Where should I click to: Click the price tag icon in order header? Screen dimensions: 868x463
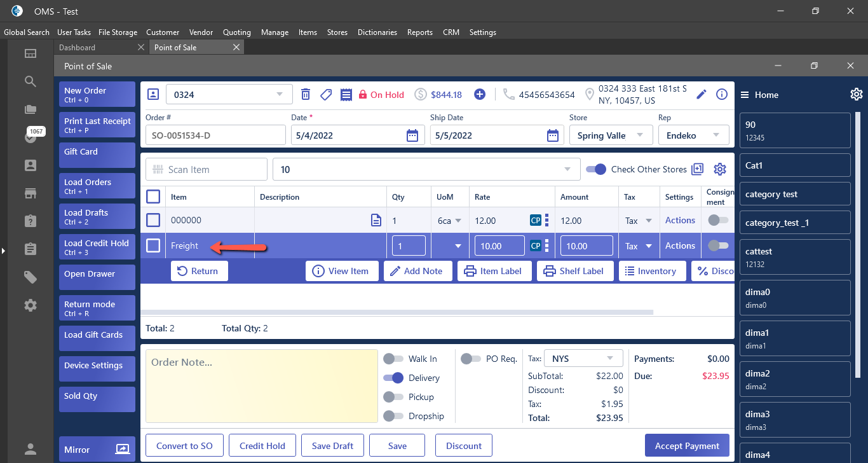click(x=326, y=94)
